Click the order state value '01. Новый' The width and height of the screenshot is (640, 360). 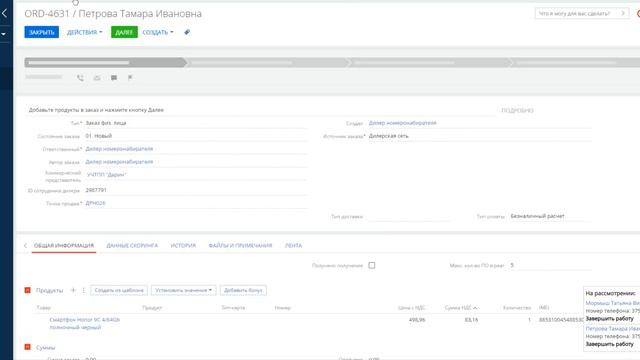[x=98, y=136]
